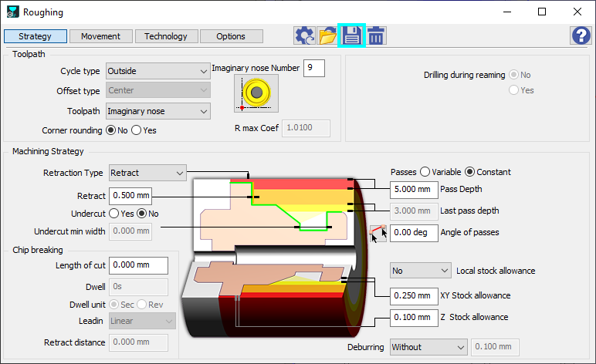Click the Pass Depth input field
This screenshot has height=364, width=596.
pyautogui.click(x=413, y=189)
